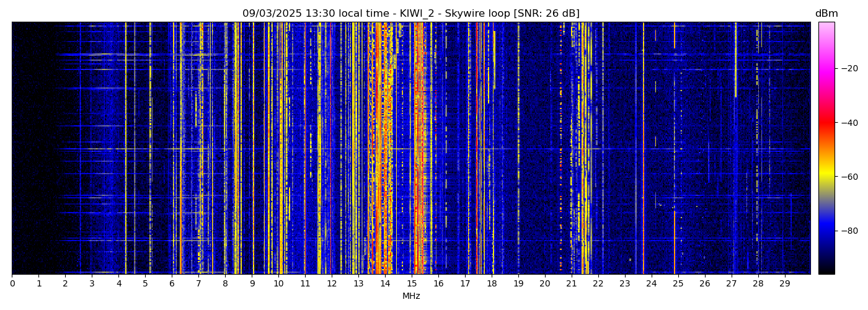Click the -80 blue level on colorbar

[826, 231]
